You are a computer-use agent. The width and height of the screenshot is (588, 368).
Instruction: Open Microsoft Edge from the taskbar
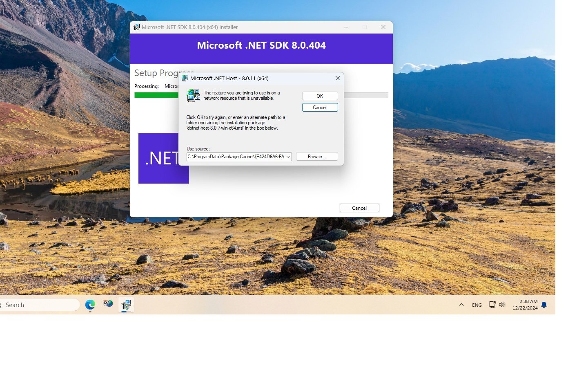coord(90,305)
